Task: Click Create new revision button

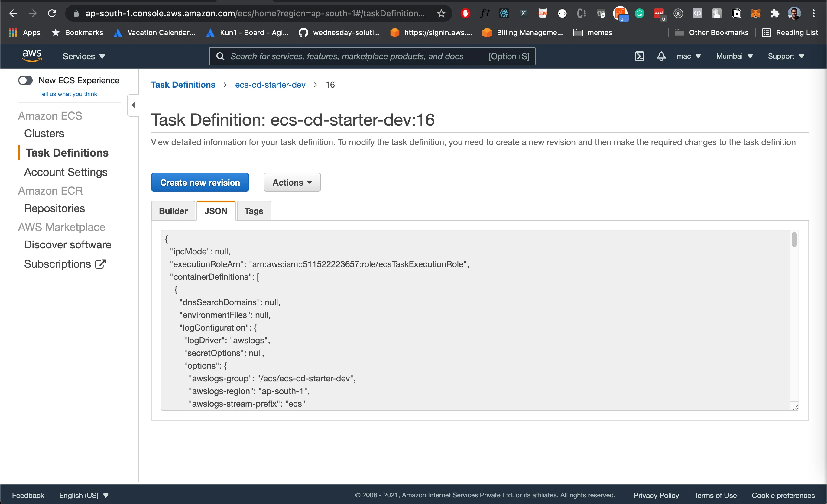Action: pyautogui.click(x=200, y=183)
